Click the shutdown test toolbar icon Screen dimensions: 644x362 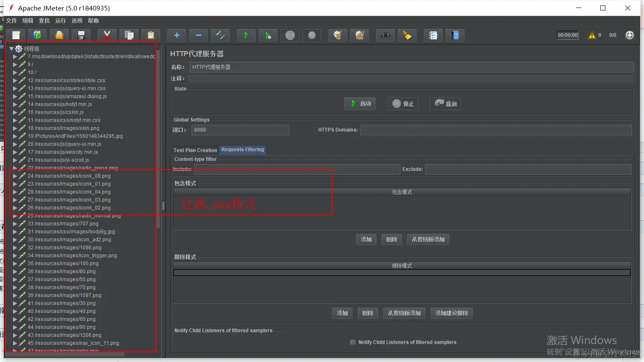click(312, 36)
